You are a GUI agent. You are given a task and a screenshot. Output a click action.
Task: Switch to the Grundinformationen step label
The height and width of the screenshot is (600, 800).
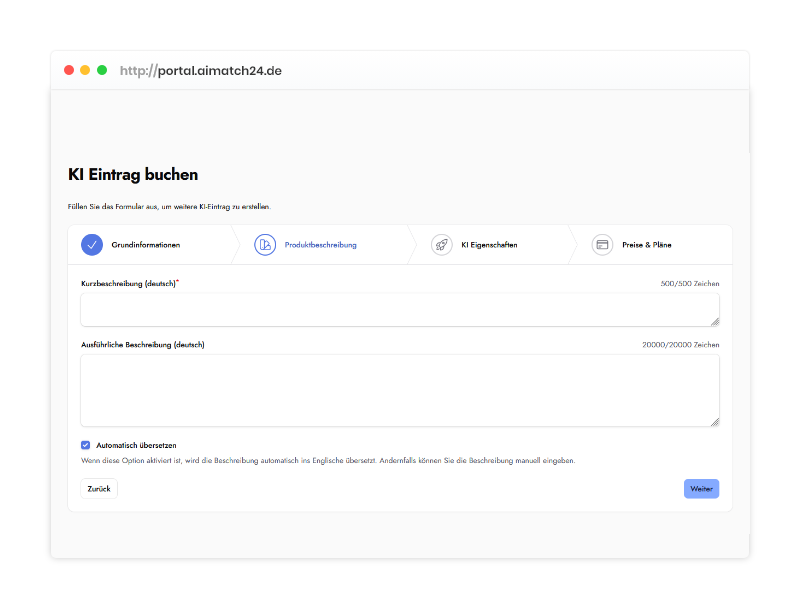[146, 245]
